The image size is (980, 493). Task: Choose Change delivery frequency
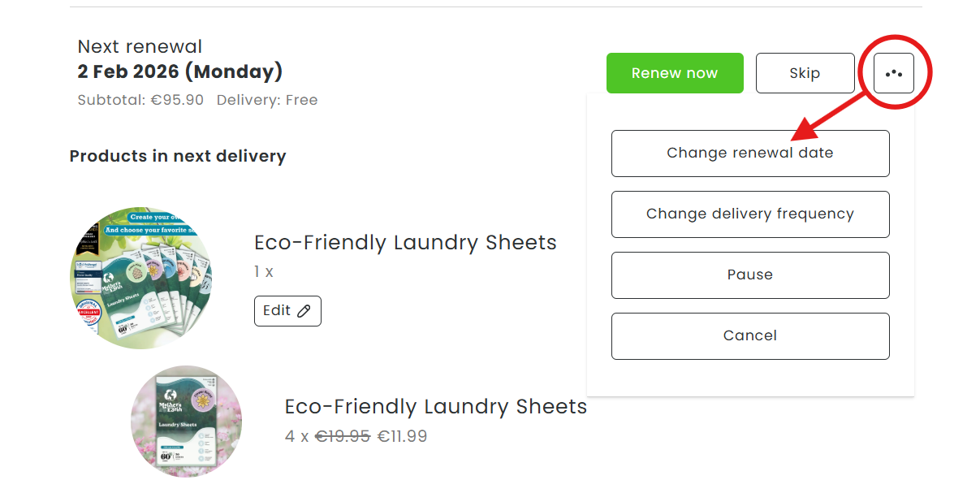tap(750, 214)
